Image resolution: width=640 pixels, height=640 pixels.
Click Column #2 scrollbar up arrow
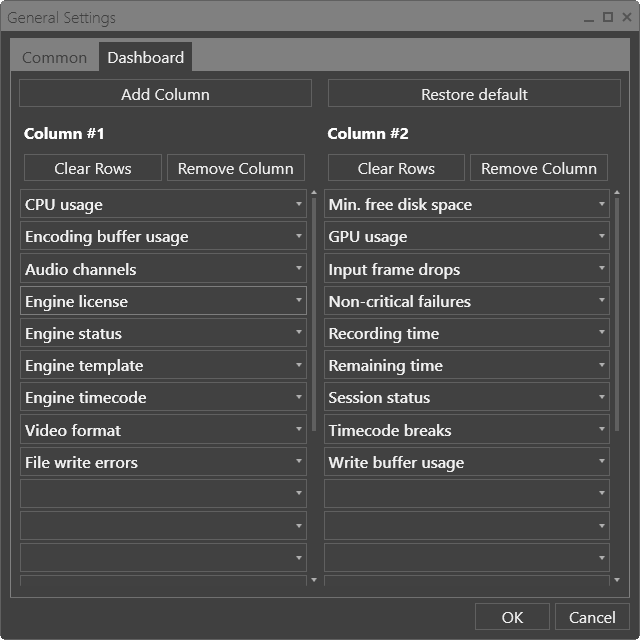(617, 192)
